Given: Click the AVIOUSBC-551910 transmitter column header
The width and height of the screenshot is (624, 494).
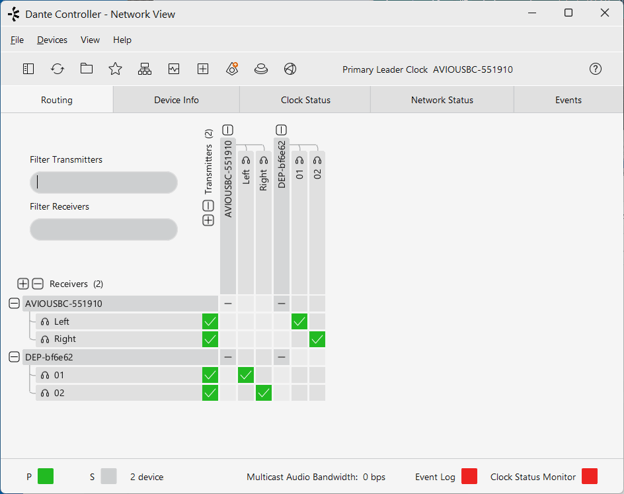Looking at the screenshot, I should point(228,216).
